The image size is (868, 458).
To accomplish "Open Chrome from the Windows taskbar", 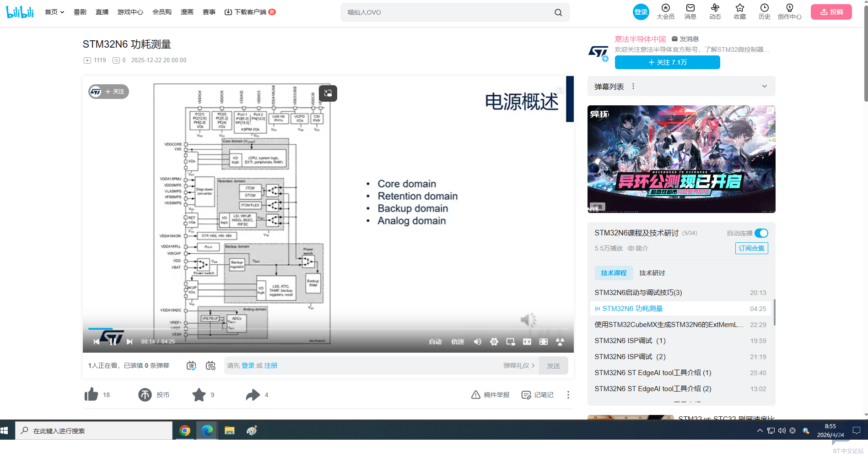I will click(x=185, y=431).
